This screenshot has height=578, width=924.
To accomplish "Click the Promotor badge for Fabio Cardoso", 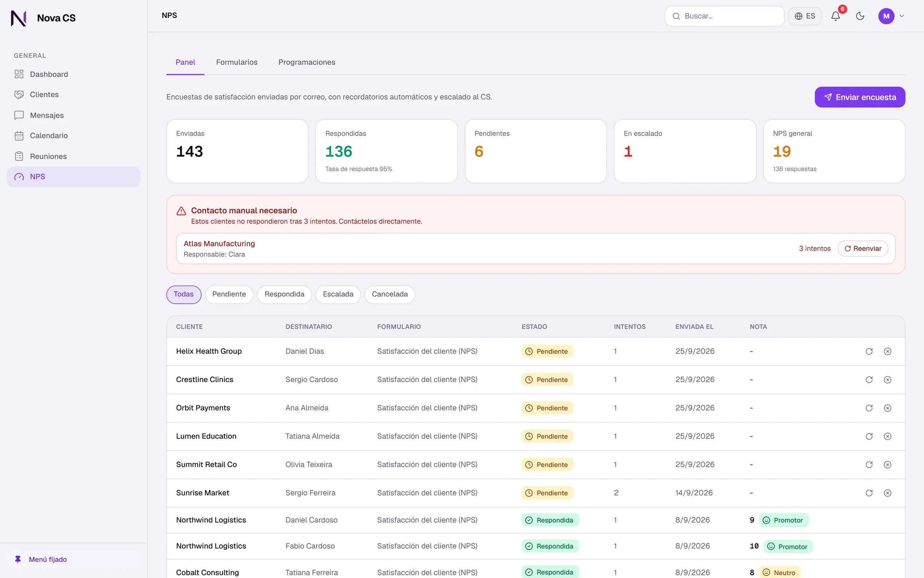I will (x=788, y=546).
